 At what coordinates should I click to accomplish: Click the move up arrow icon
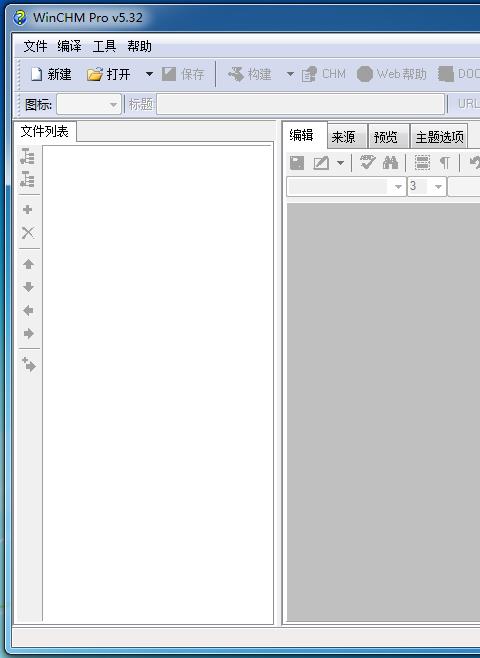point(28,264)
